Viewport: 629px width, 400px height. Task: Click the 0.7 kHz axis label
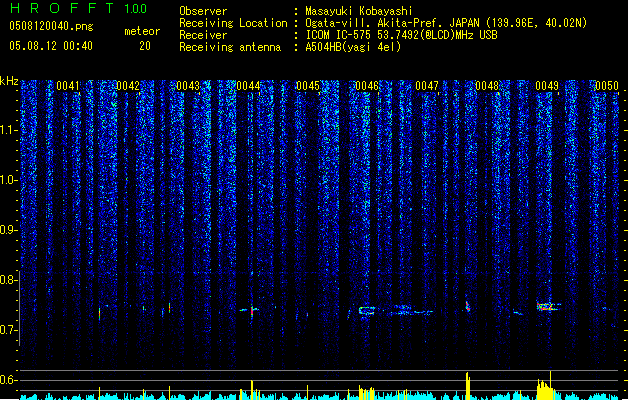[9, 330]
